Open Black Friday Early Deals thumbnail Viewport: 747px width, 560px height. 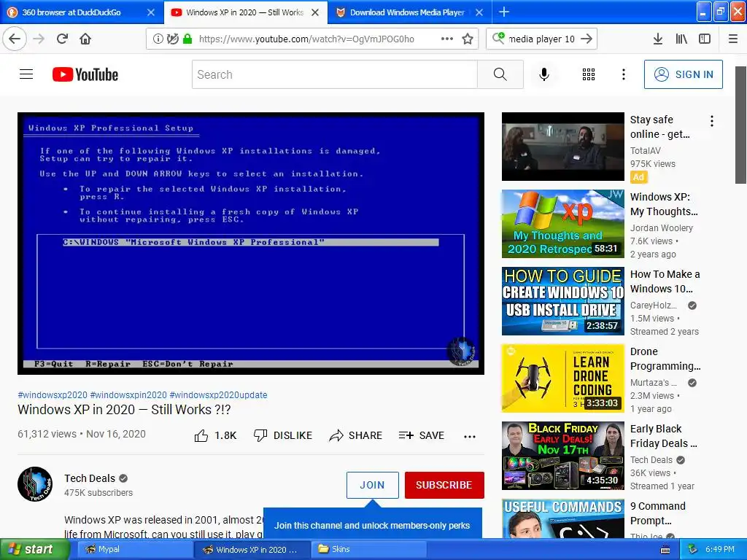coord(562,456)
